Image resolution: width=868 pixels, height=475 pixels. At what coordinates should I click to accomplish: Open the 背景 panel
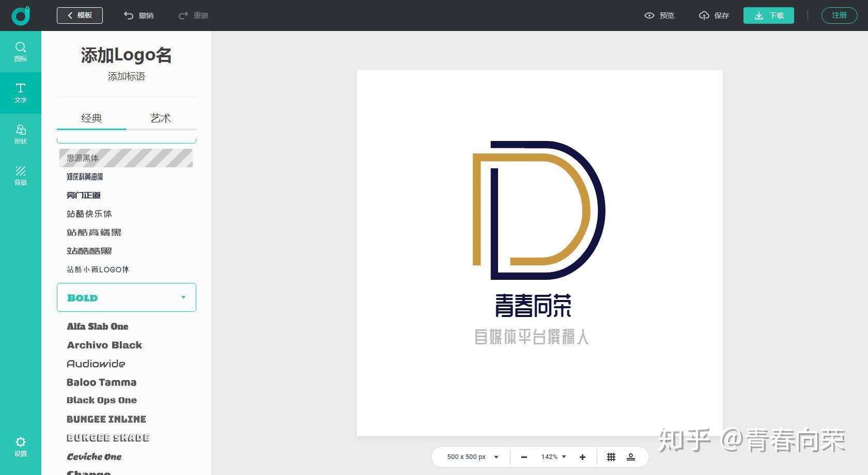tap(20, 176)
